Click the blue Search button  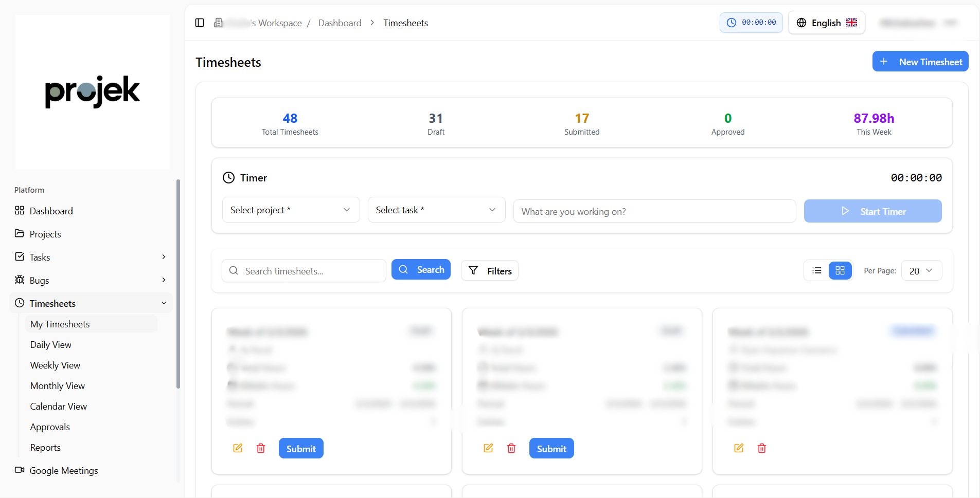421,269
